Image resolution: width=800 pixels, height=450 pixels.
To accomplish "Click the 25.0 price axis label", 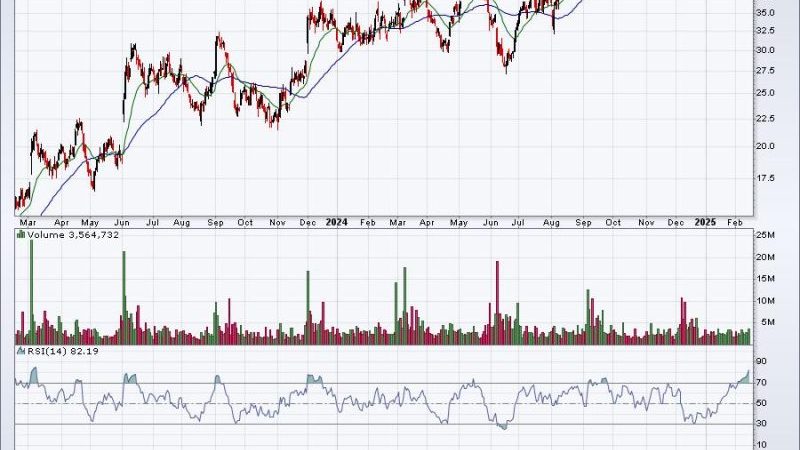I will click(x=766, y=93).
